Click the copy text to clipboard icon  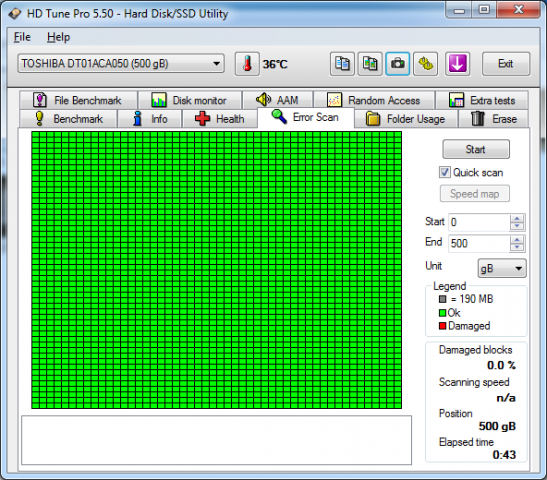(342, 64)
